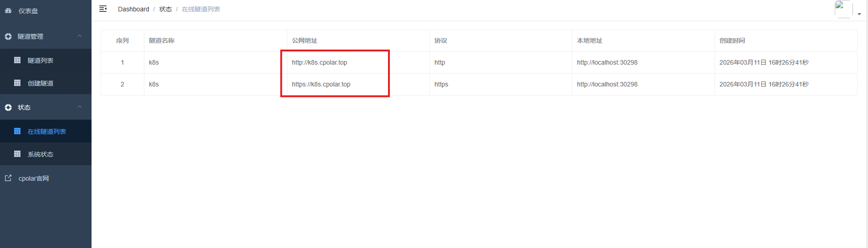
Task: Click the 公网地址 column header
Action: 305,40
